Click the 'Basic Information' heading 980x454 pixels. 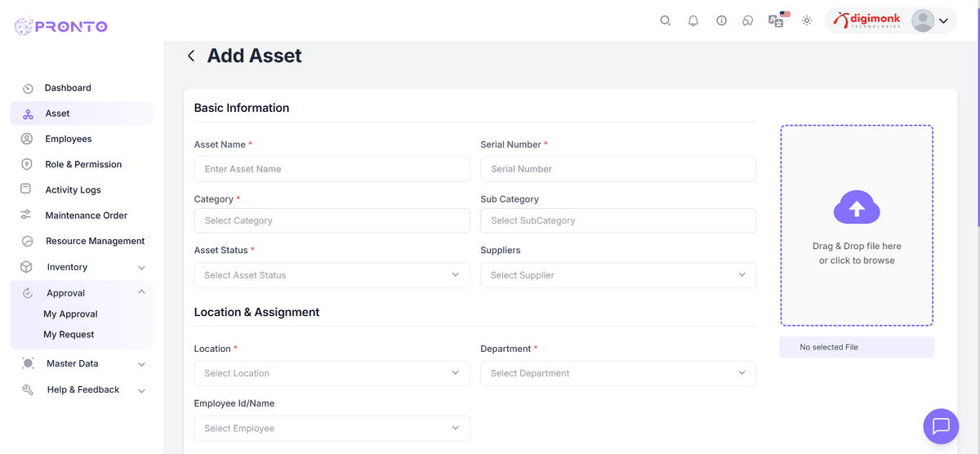242,108
